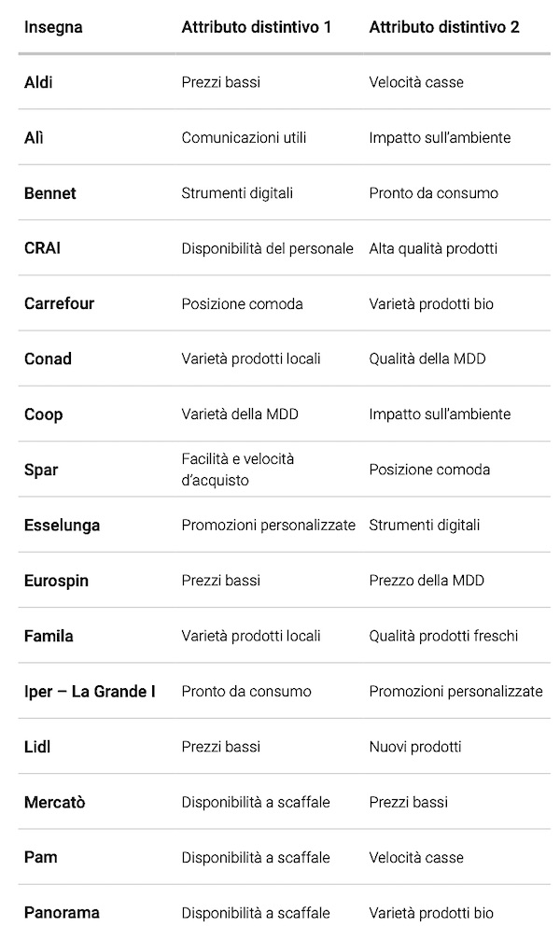560x941 pixels.
Task: Select the Iper – La Grande I name
Action: click(x=90, y=692)
